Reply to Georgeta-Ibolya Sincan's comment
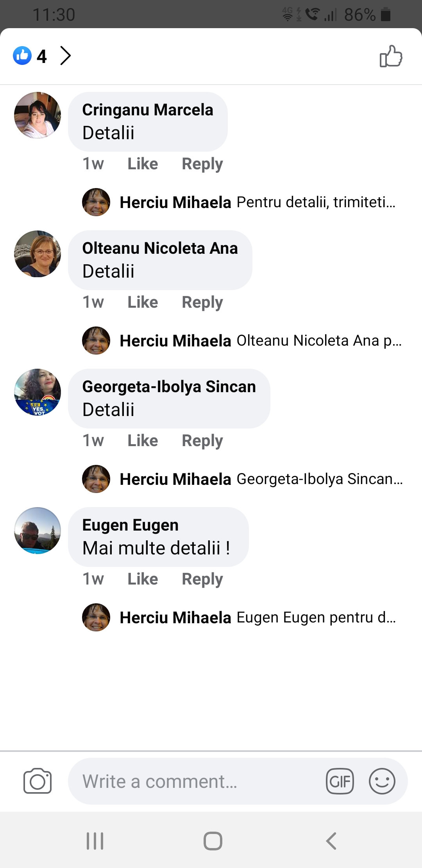422x868 pixels. pos(202,441)
